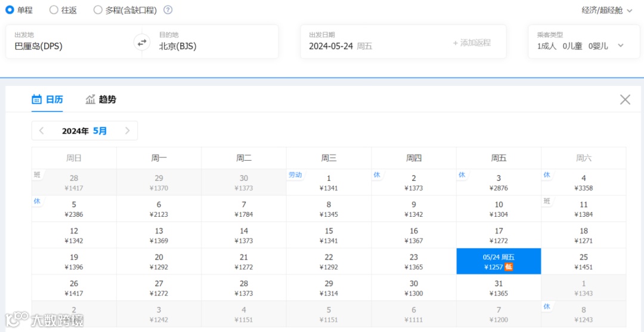Switch to the 趋势 trend tab

[101, 99]
